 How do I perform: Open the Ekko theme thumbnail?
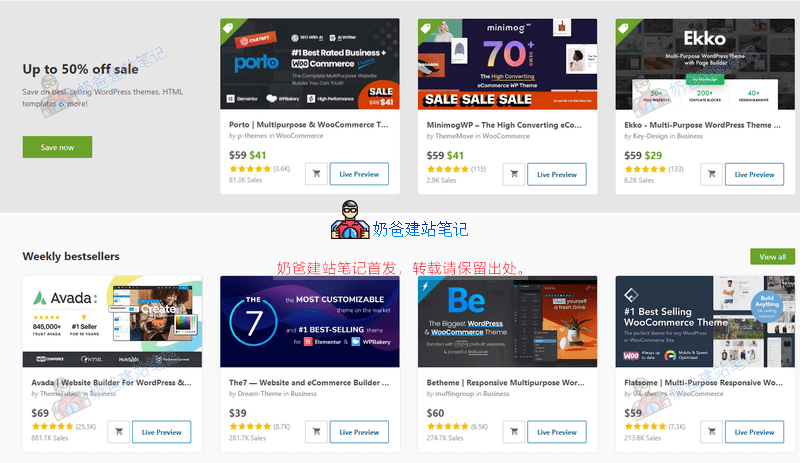tap(705, 64)
